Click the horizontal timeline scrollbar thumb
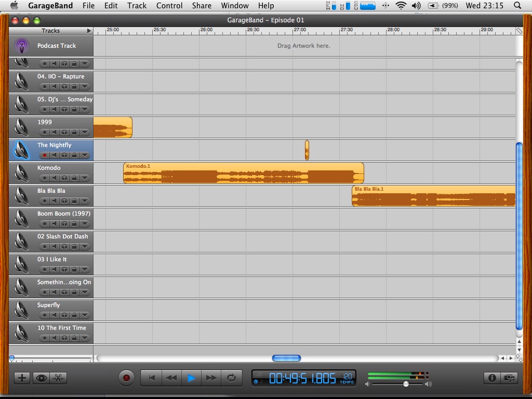 (x=286, y=358)
